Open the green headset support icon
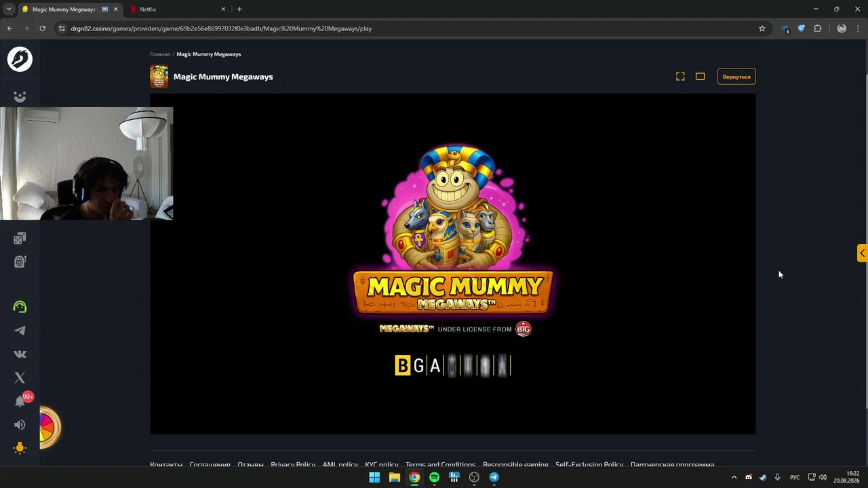This screenshot has width=868, height=488. click(20, 307)
